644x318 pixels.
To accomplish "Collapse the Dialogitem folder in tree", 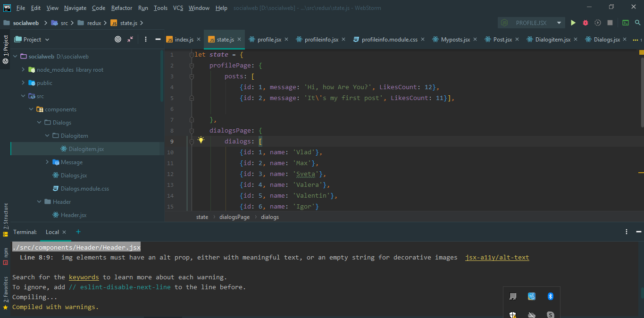I will [47, 136].
